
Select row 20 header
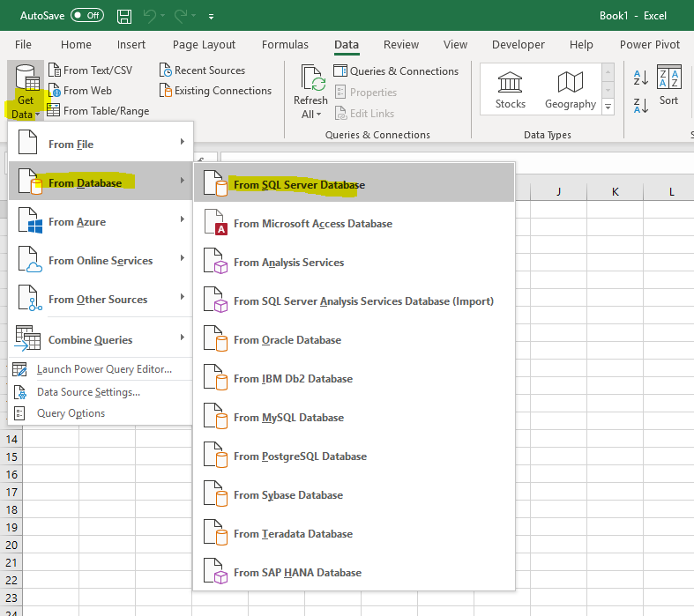[x=11, y=545]
